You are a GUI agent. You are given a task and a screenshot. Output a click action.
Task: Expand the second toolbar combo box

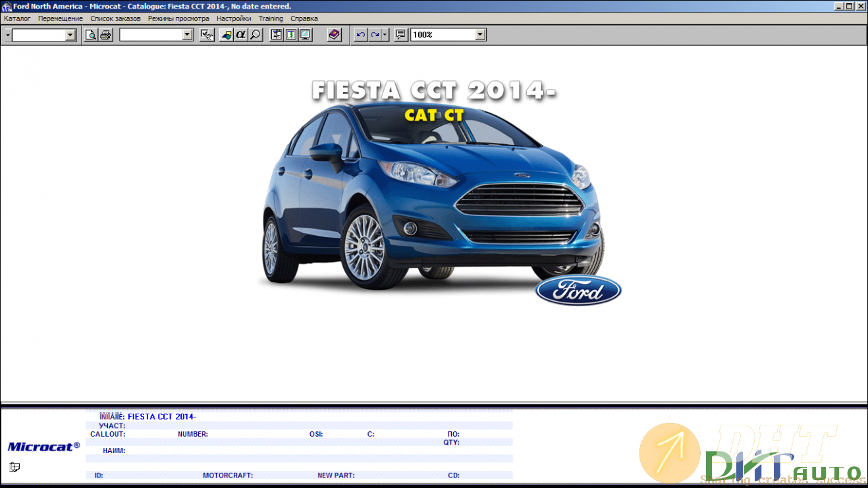(187, 35)
